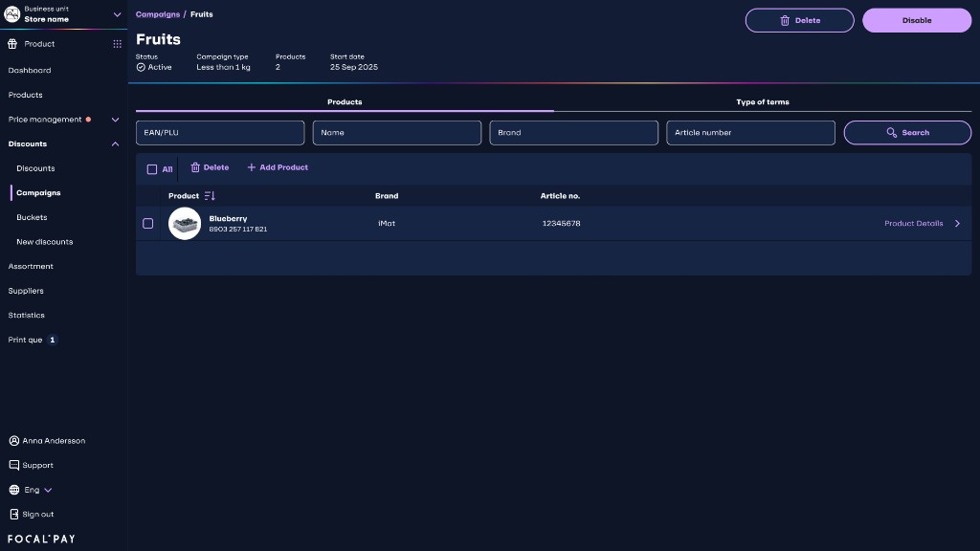Click the Product gift box icon

click(x=12, y=44)
